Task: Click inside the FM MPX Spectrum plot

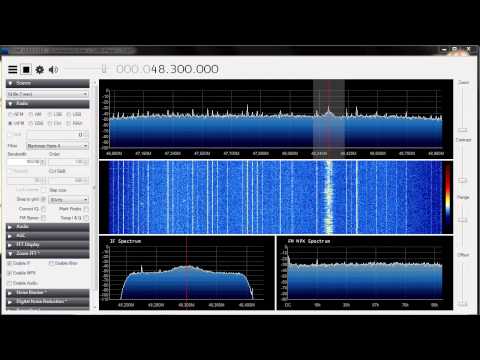Action: (x=365, y=273)
